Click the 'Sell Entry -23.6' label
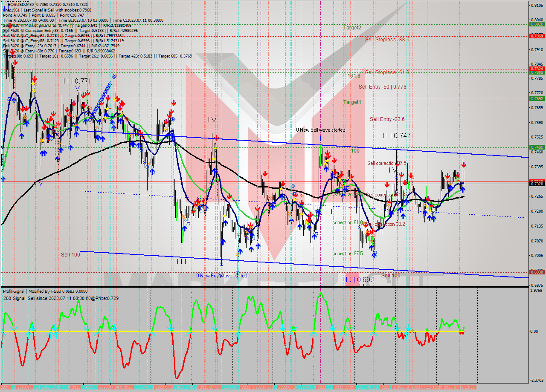 387,119
